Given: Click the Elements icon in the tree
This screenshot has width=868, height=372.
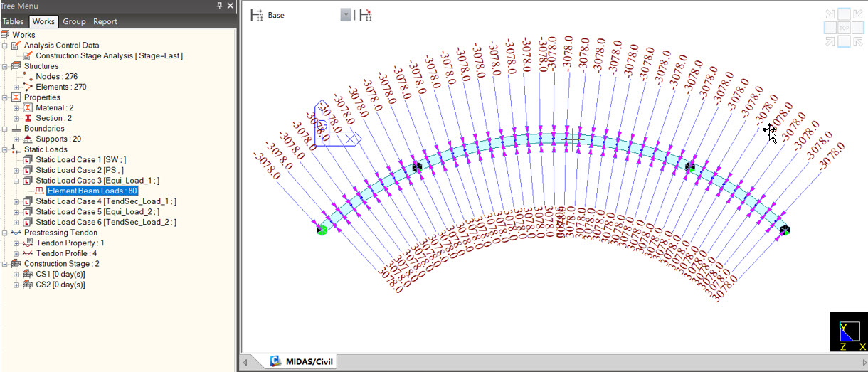Looking at the screenshot, I should [x=28, y=87].
